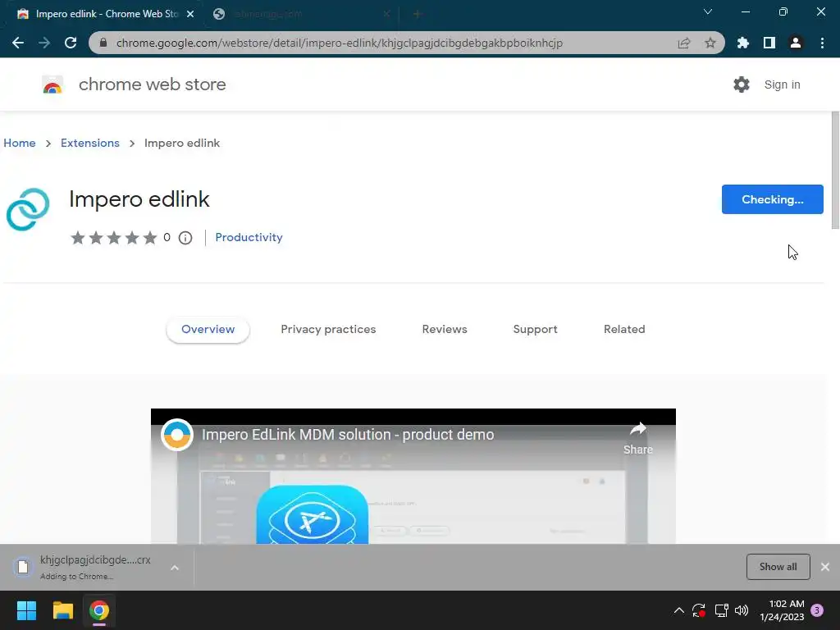Screen dimensions: 840x630
Task: Click the chrome web store title
Action: pos(152,84)
